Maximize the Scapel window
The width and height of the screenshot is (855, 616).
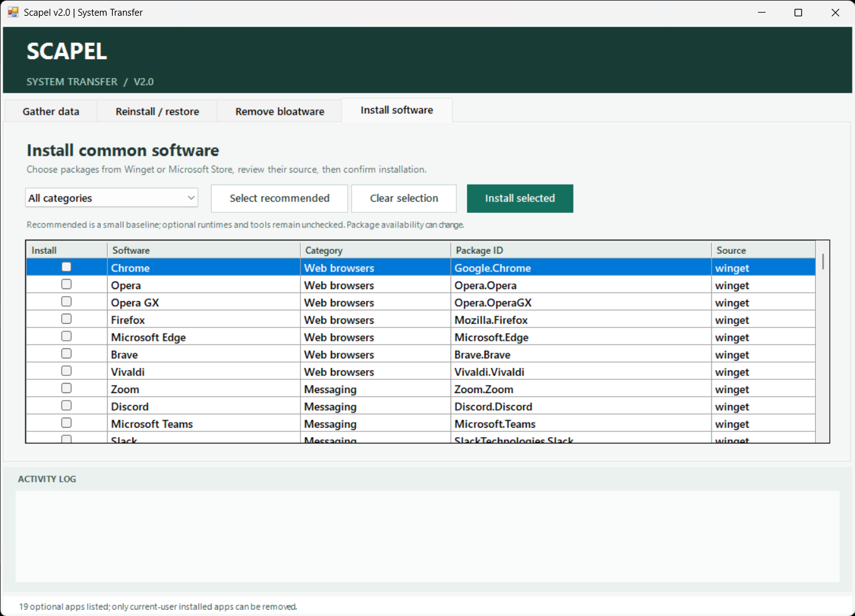pyautogui.click(x=798, y=13)
